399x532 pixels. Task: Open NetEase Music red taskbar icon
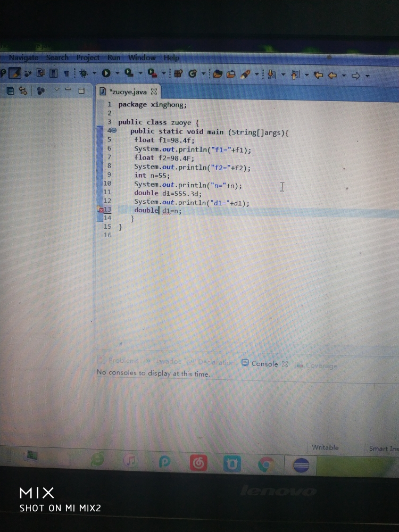click(198, 463)
